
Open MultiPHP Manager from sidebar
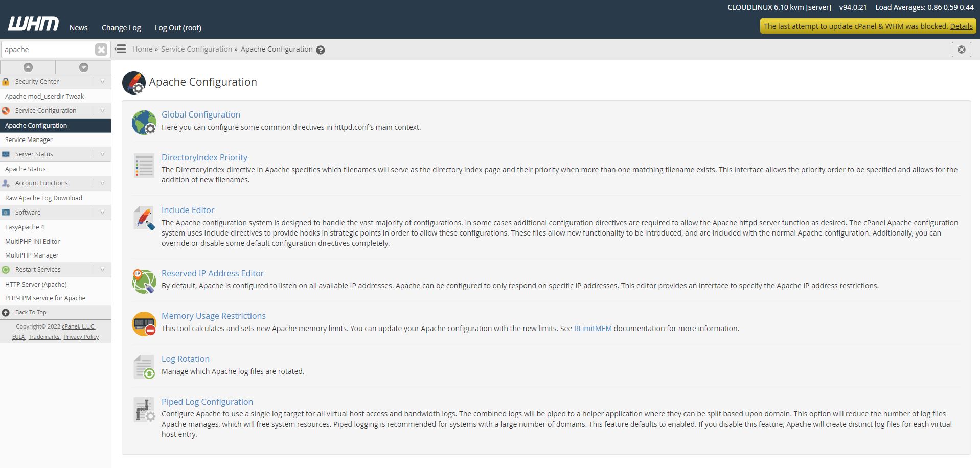pyautogui.click(x=32, y=255)
